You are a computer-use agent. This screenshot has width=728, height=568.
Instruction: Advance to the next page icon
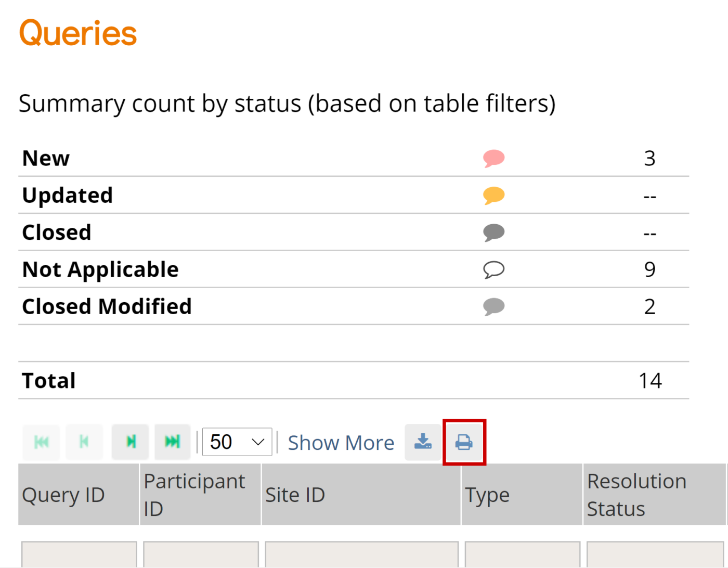[x=129, y=442]
